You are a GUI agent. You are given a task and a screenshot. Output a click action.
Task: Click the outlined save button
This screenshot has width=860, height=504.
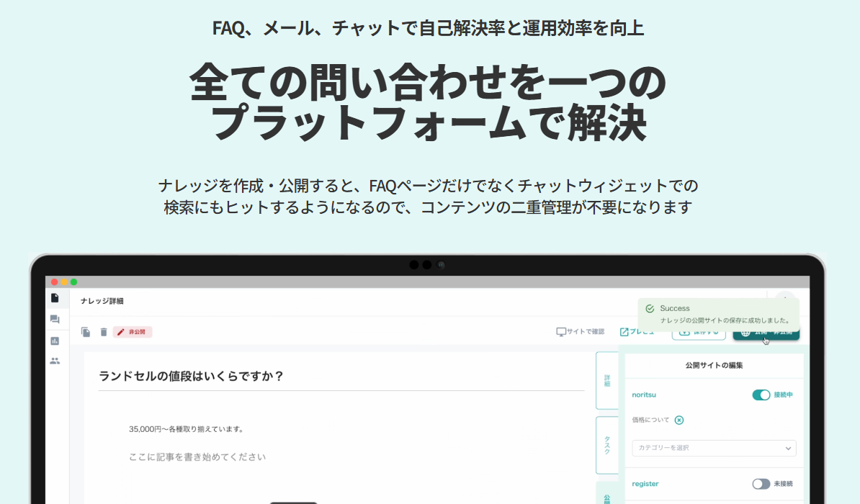[x=699, y=333]
